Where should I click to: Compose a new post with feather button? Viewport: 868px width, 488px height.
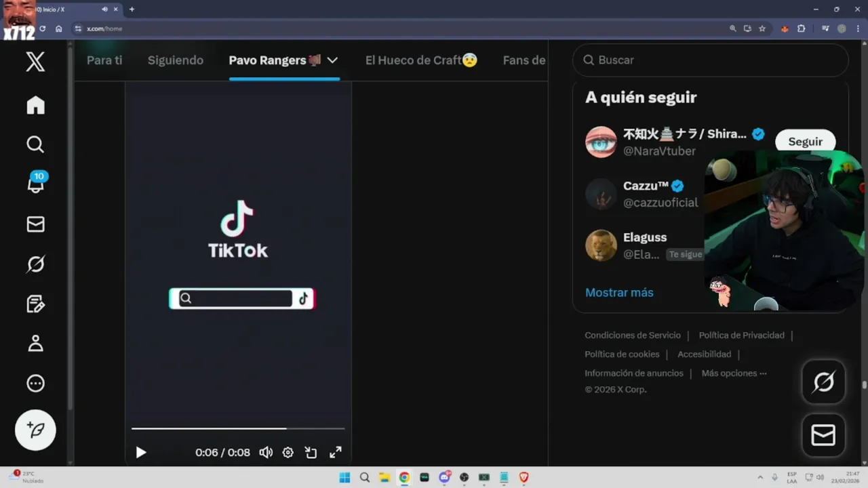click(35, 430)
